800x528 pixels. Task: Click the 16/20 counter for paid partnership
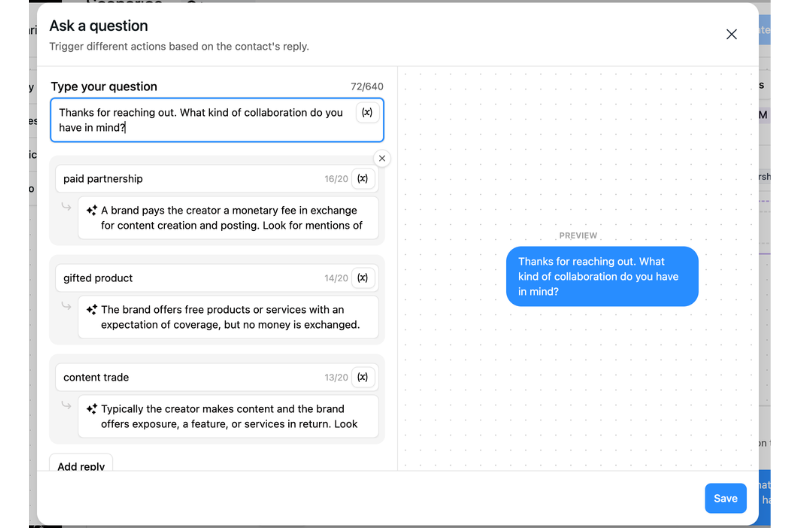[x=336, y=179]
